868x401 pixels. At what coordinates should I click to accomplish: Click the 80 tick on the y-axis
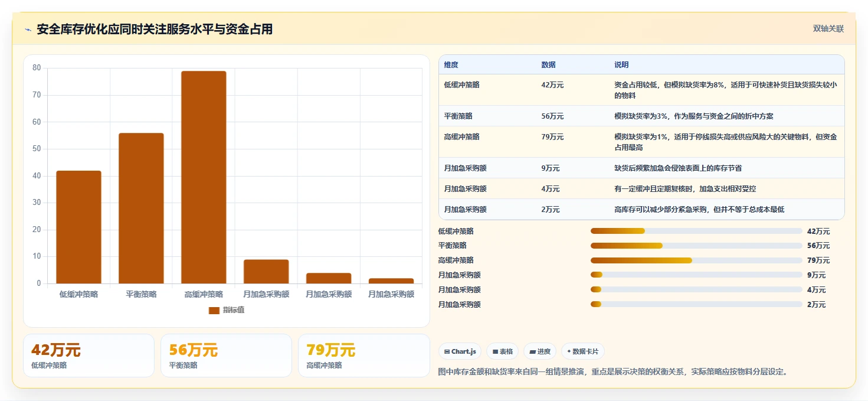[37, 68]
